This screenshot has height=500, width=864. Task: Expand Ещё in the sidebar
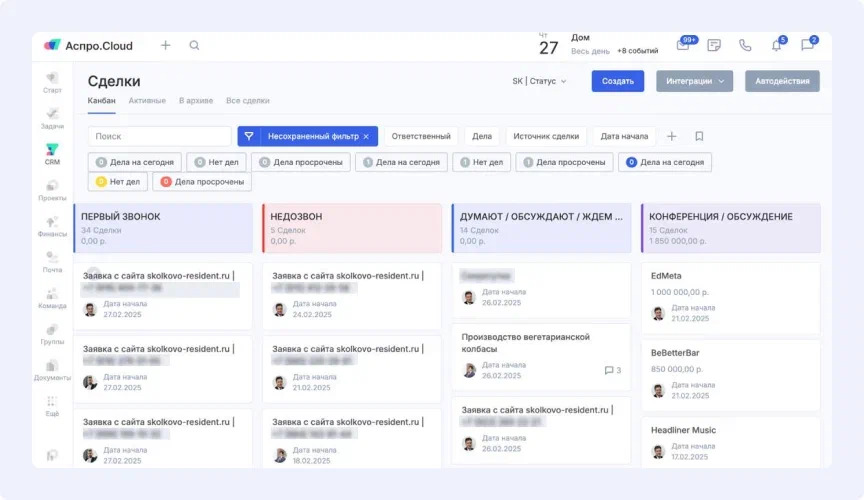(x=52, y=406)
